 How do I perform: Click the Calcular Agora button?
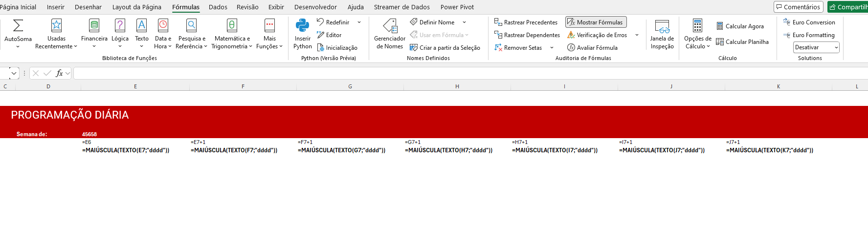point(740,26)
